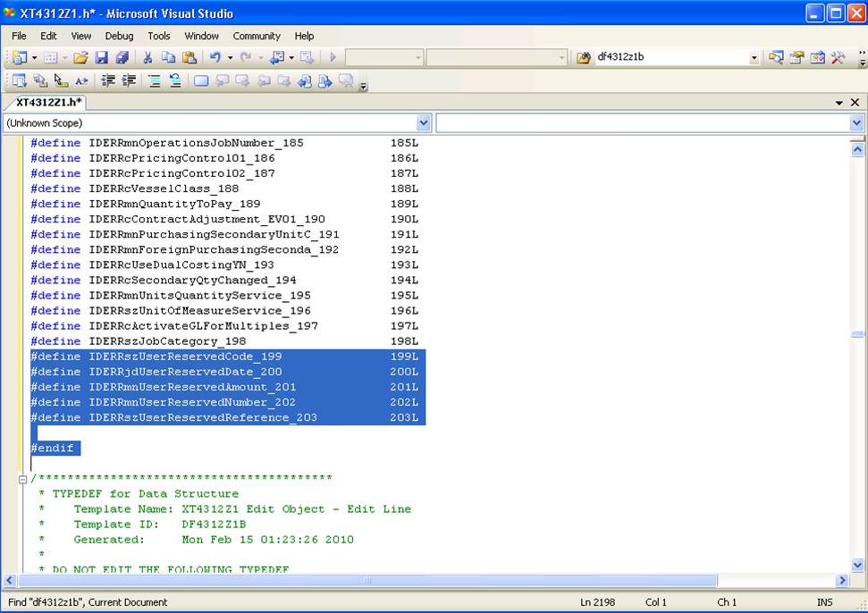Click the Display Quick Info icon

[61, 81]
